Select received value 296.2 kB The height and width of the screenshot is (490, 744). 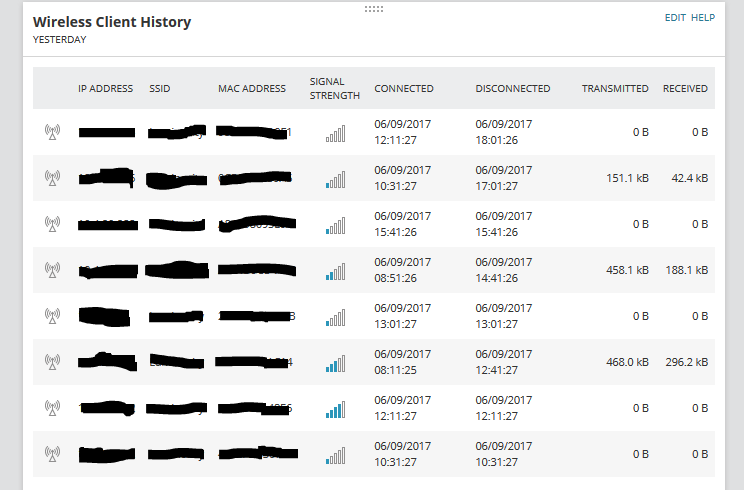pyautogui.click(x=687, y=362)
